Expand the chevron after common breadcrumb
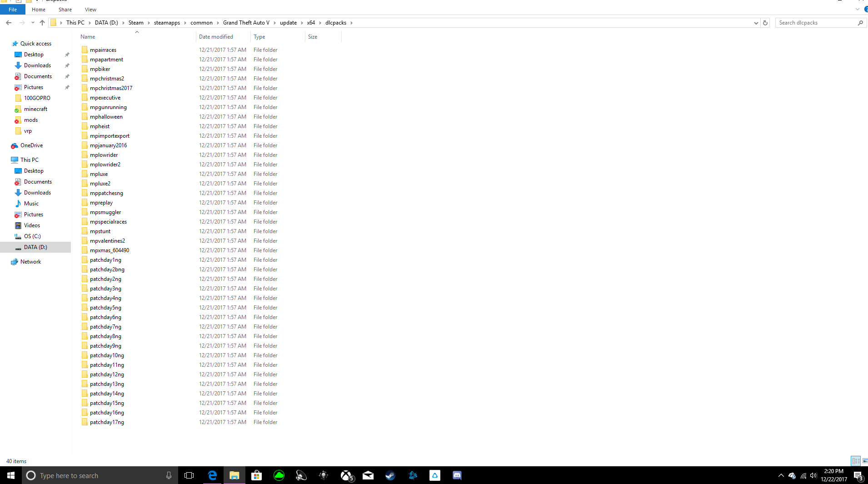 (218, 23)
